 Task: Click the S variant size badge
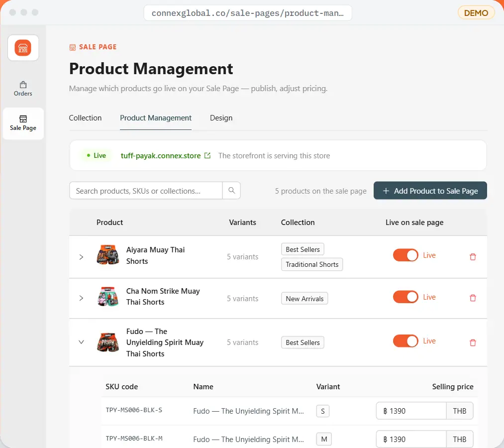click(323, 411)
